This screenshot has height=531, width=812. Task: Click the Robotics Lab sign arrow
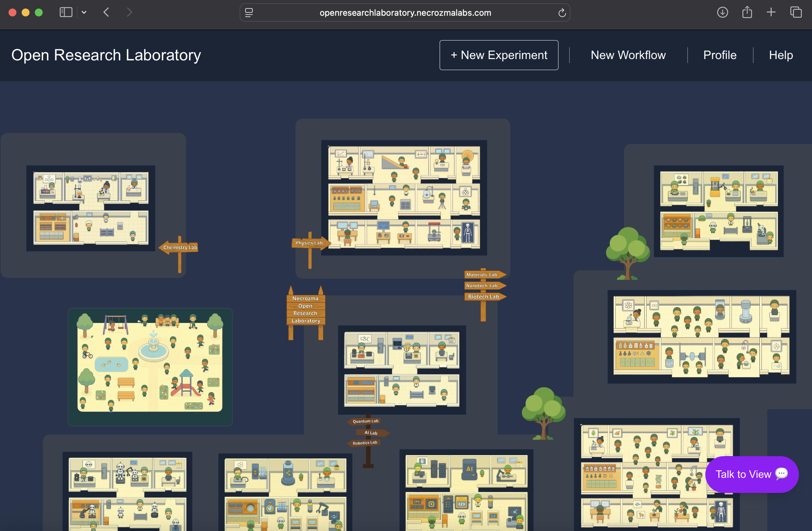click(x=364, y=443)
